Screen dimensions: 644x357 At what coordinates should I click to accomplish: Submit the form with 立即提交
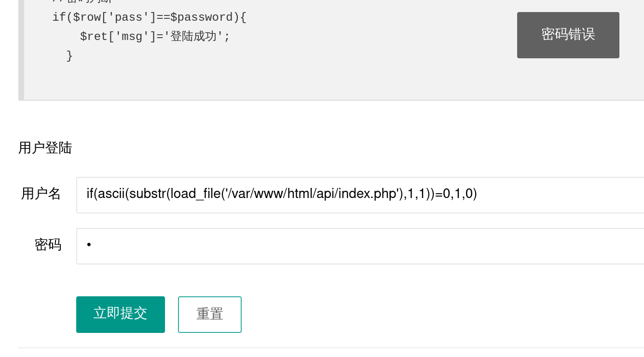point(121,314)
